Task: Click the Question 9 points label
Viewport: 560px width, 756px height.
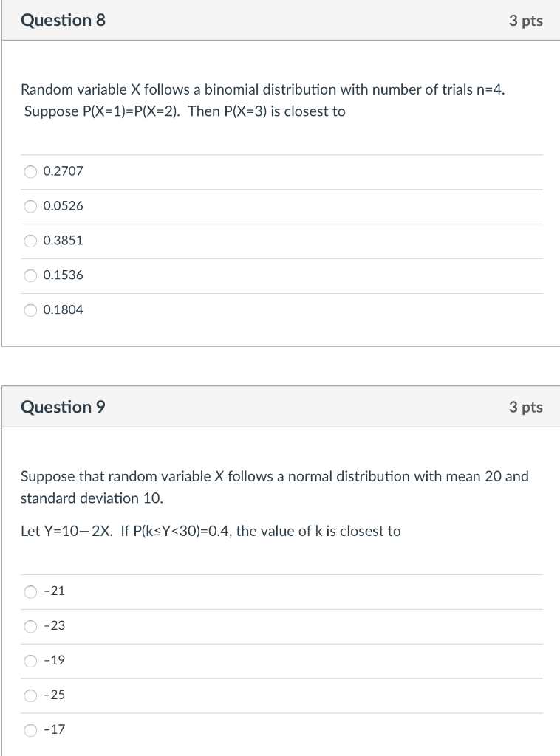Action: click(x=526, y=407)
